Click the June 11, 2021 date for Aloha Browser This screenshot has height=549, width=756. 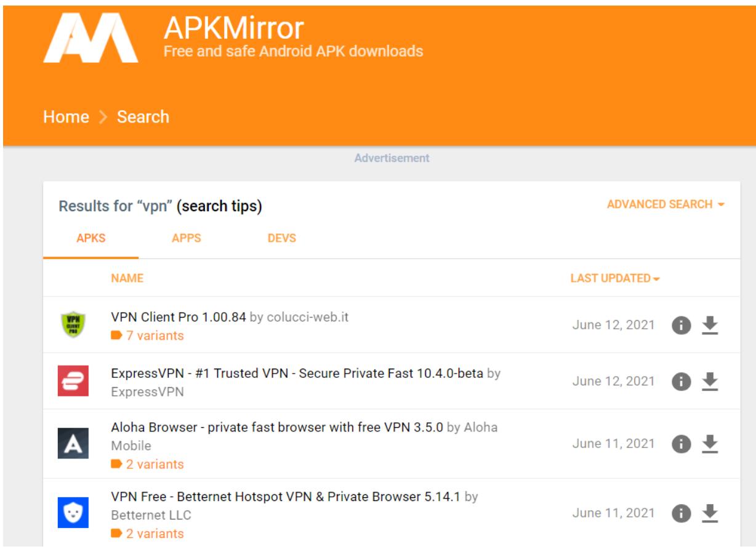[x=613, y=444]
